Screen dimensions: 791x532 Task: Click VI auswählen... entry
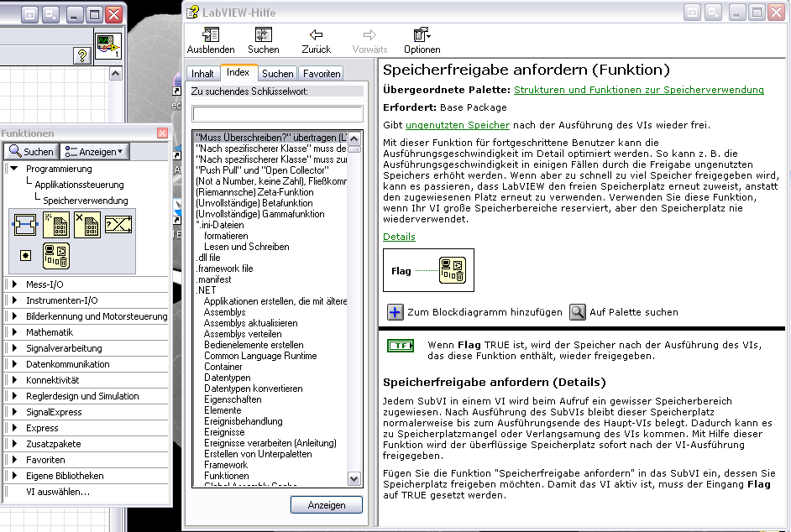point(58,493)
